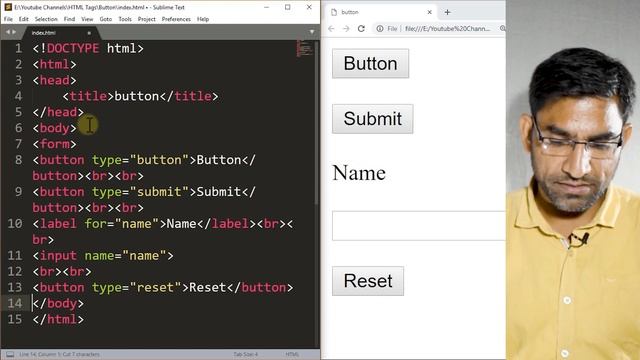Click the browser address bar URL

click(x=448, y=29)
